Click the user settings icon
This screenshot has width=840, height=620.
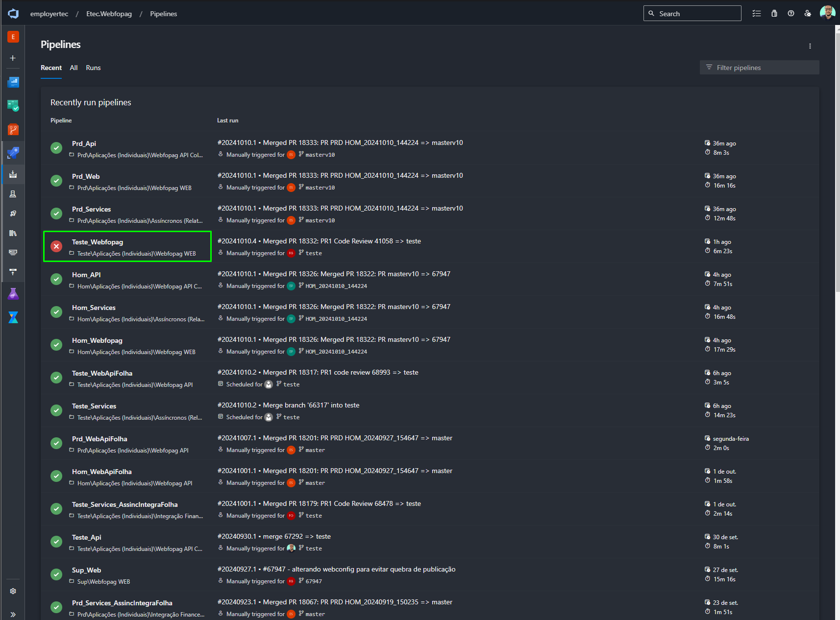click(808, 14)
